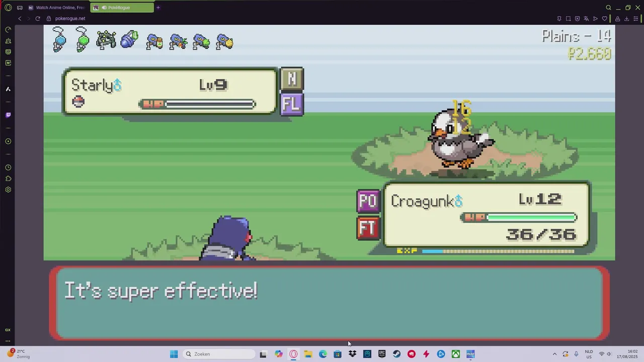This screenshot has width=644, height=362.
Task: Click the blue berry pouch item icon
Action: (x=129, y=40)
